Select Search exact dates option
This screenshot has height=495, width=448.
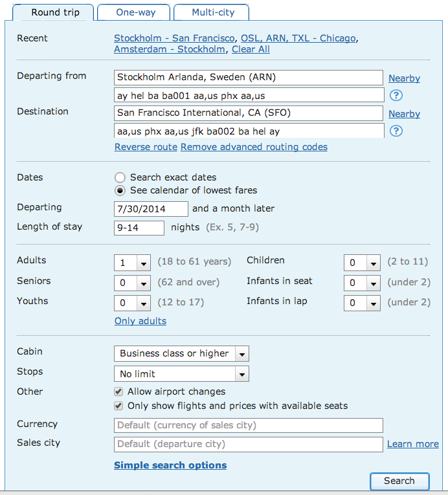[x=120, y=177]
